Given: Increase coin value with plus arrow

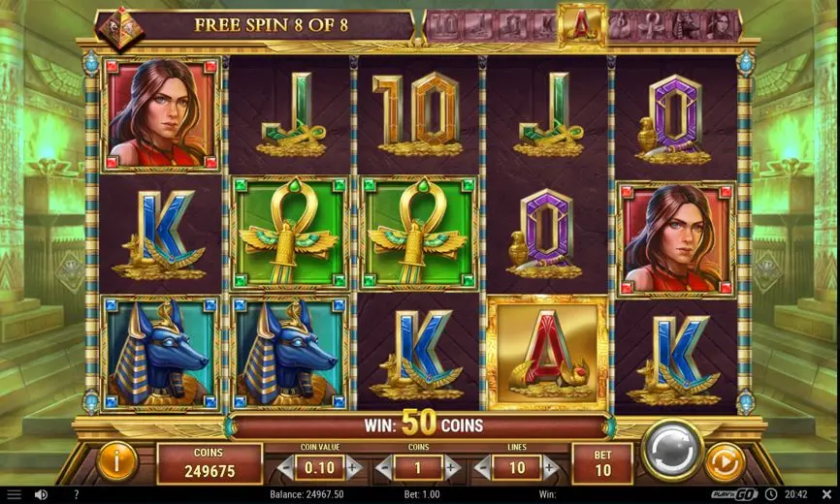Looking at the screenshot, I should pos(354,468).
